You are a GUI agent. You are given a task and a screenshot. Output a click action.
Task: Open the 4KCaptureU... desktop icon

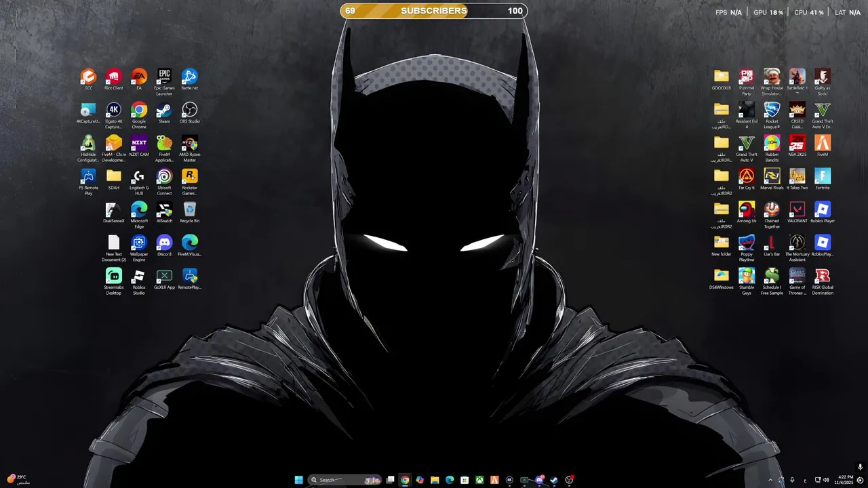click(x=88, y=113)
